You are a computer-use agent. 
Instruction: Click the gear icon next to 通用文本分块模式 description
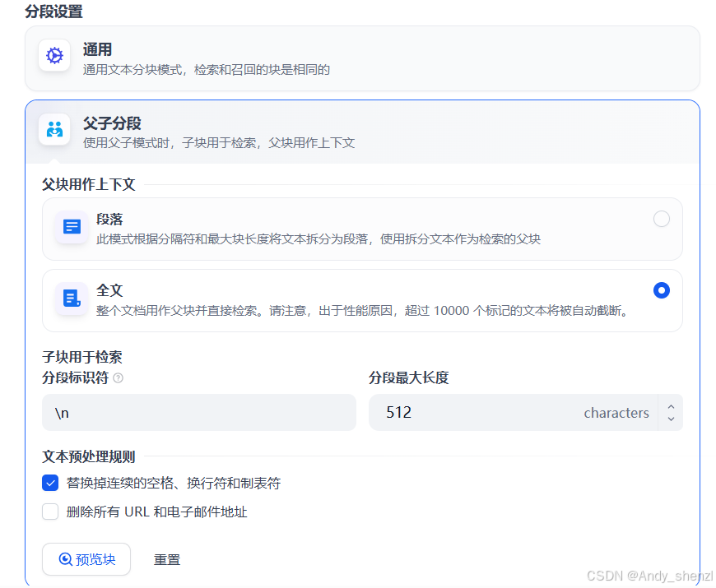(x=53, y=56)
